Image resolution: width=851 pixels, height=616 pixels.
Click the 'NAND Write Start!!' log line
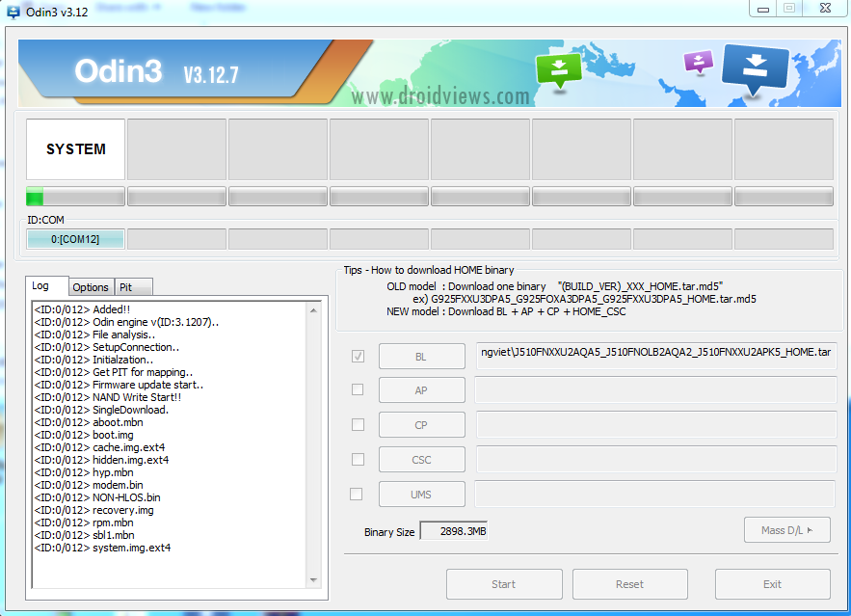click(x=108, y=397)
